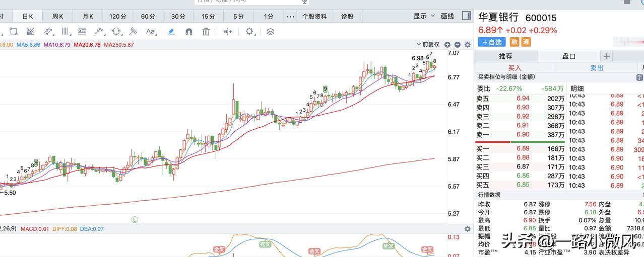Click the 手 unit toggle icon
Screen dimensions: 644x257
coord(639,77)
